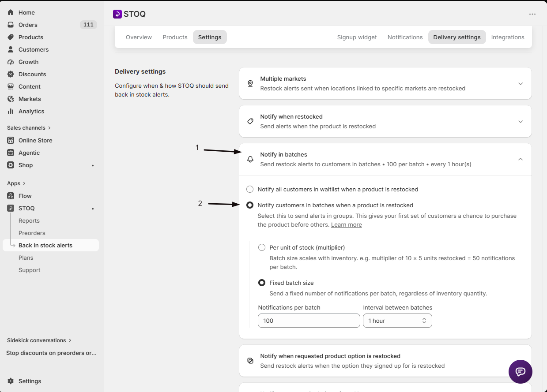Click the Multiple markets location pin icon

coord(250,83)
